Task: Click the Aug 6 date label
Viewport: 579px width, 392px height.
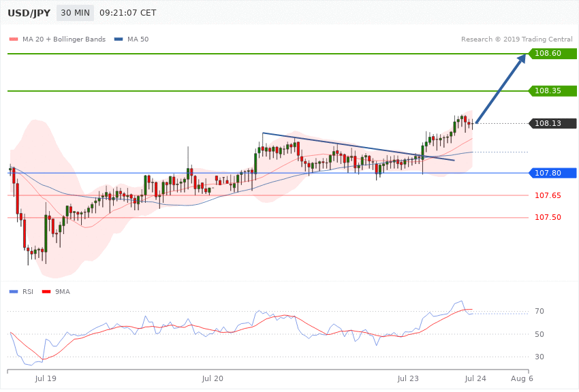Action: 522,378
